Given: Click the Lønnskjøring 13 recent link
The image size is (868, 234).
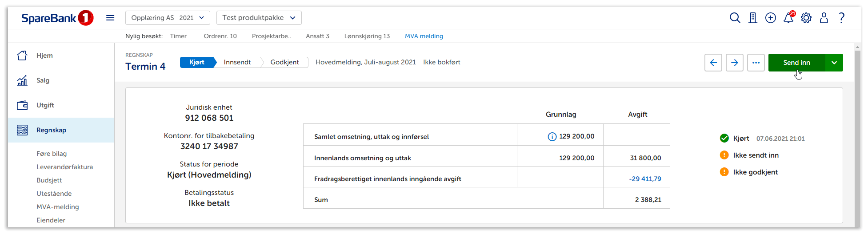Looking at the screenshot, I should [367, 36].
